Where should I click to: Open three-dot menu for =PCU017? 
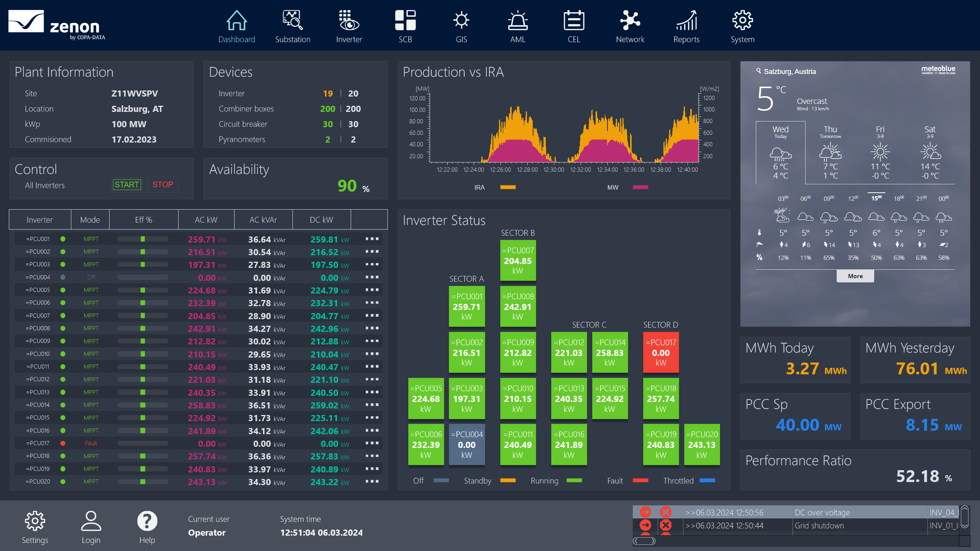(372, 443)
